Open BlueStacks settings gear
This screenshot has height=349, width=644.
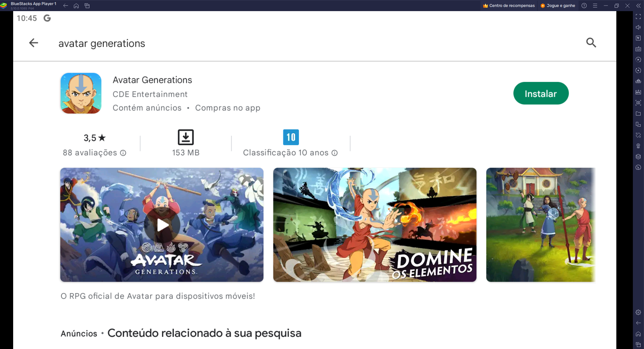(638, 312)
